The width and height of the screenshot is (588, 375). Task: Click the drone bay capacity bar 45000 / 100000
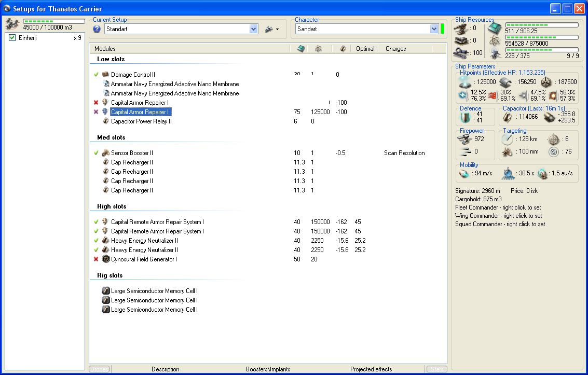coord(54,21)
